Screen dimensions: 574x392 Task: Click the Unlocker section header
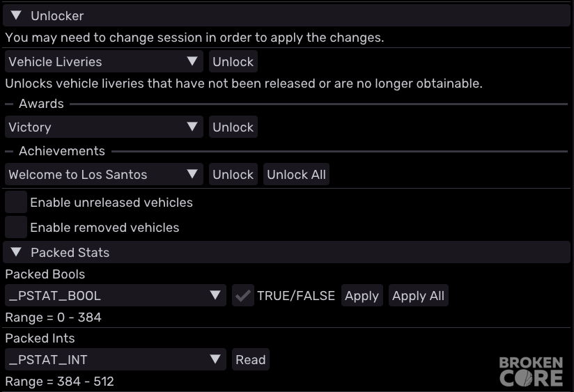(286, 15)
